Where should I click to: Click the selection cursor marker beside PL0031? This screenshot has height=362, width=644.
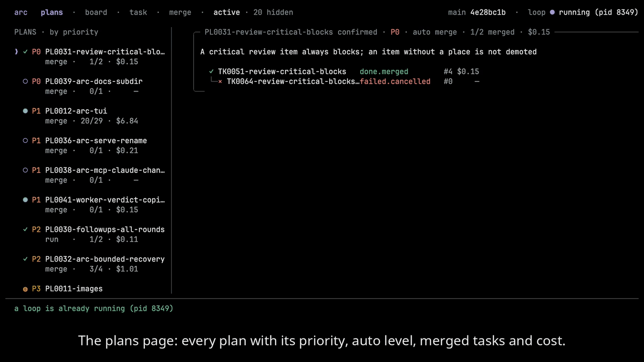click(17, 52)
